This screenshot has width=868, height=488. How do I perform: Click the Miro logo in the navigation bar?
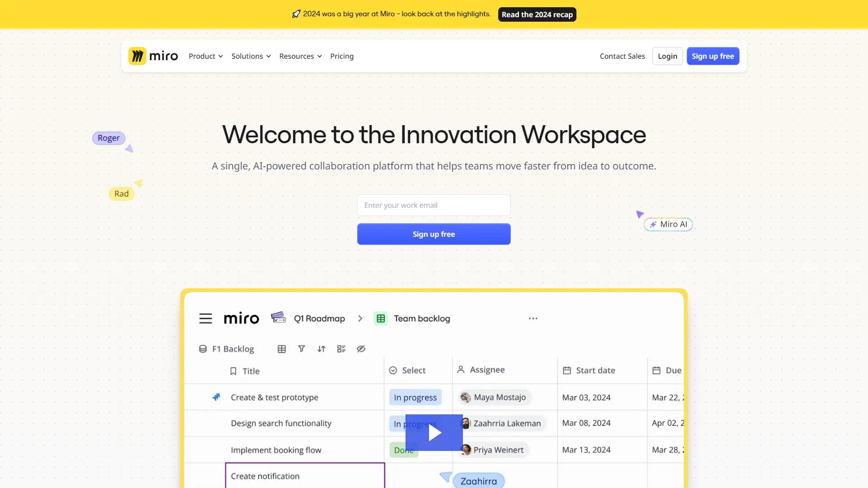click(x=153, y=56)
